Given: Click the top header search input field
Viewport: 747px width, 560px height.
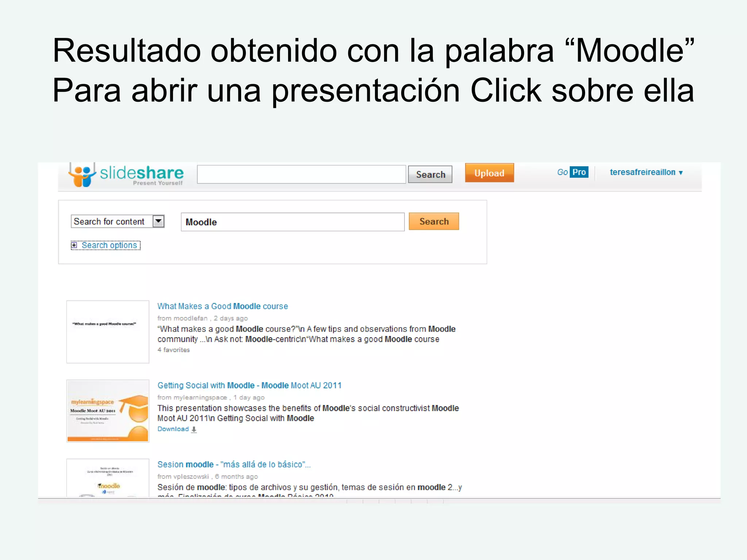Looking at the screenshot, I should pos(301,174).
